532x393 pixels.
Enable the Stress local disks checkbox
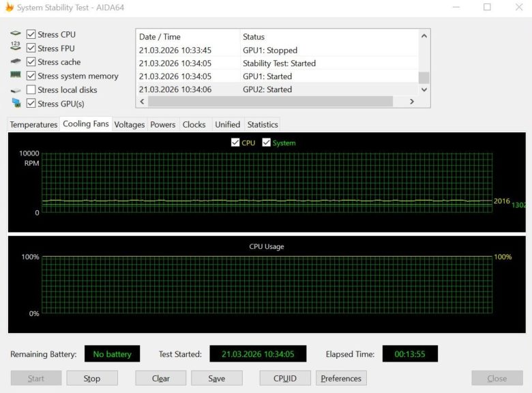[x=31, y=89]
